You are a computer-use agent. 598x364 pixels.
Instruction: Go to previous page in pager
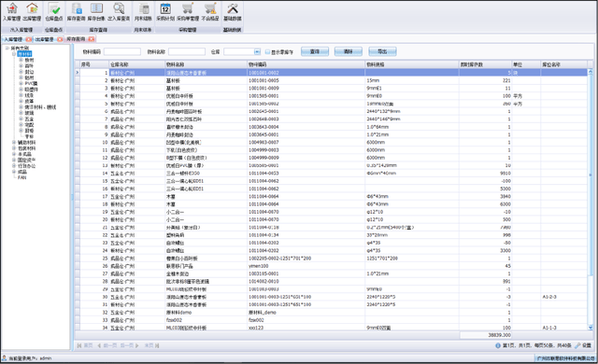tap(107, 345)
